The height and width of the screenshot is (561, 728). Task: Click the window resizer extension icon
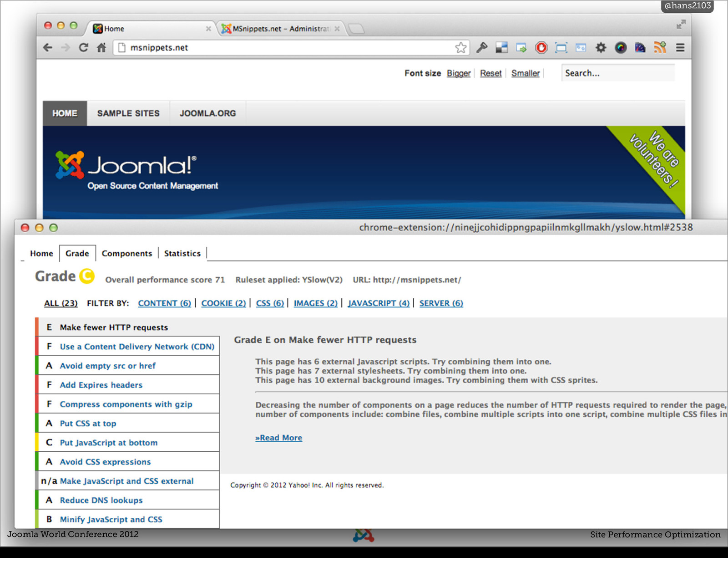(561, 47)
